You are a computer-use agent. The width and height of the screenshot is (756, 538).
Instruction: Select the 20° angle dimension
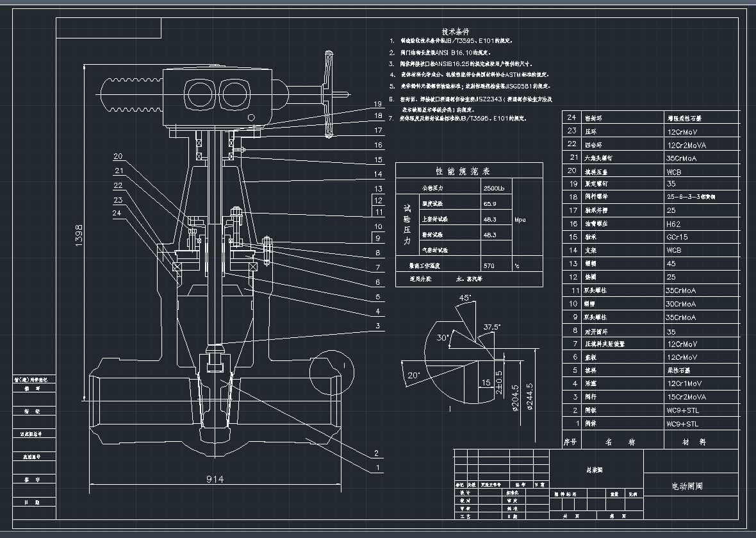click(x=415, y=375)
